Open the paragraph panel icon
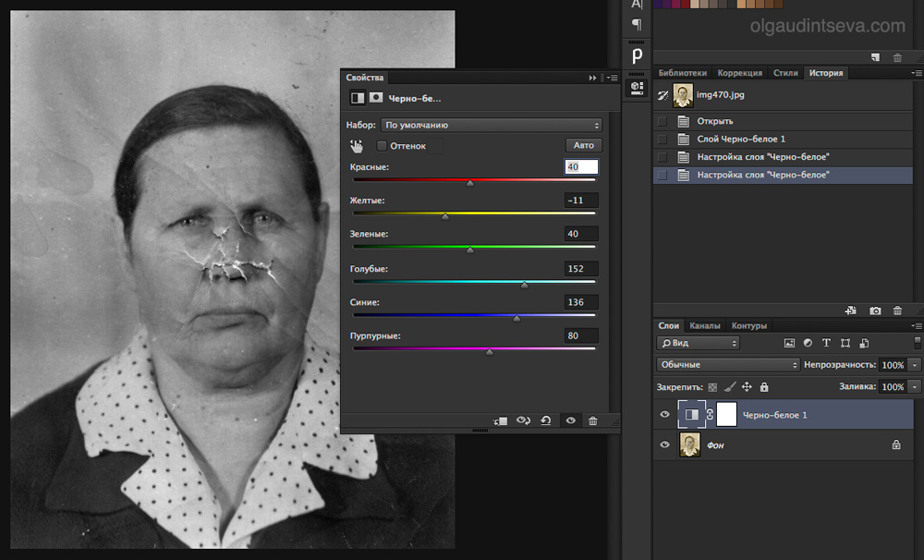The width and height of the screenshot is (924, 560). (637, 25)
